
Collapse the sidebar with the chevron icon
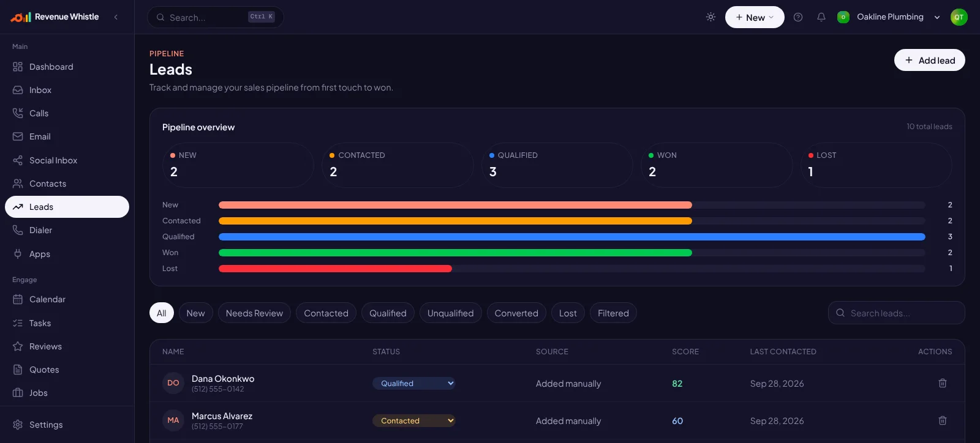point(116,17)
